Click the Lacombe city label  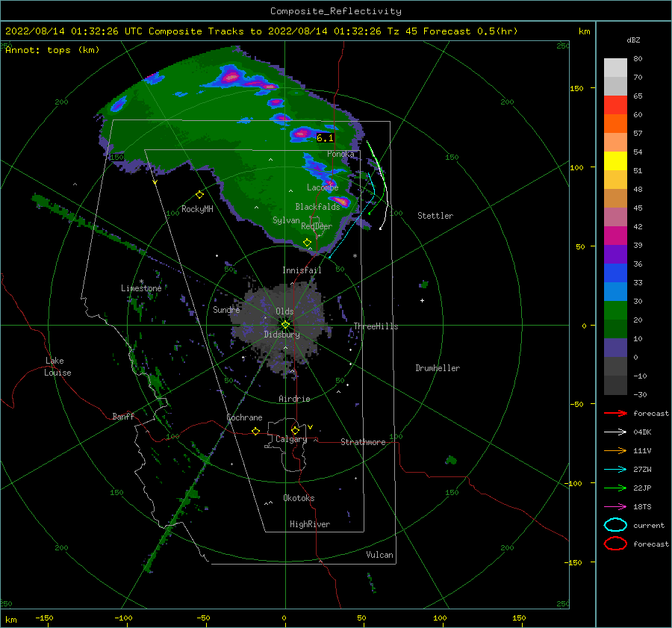pyautogui.click(x=323, y=187)
